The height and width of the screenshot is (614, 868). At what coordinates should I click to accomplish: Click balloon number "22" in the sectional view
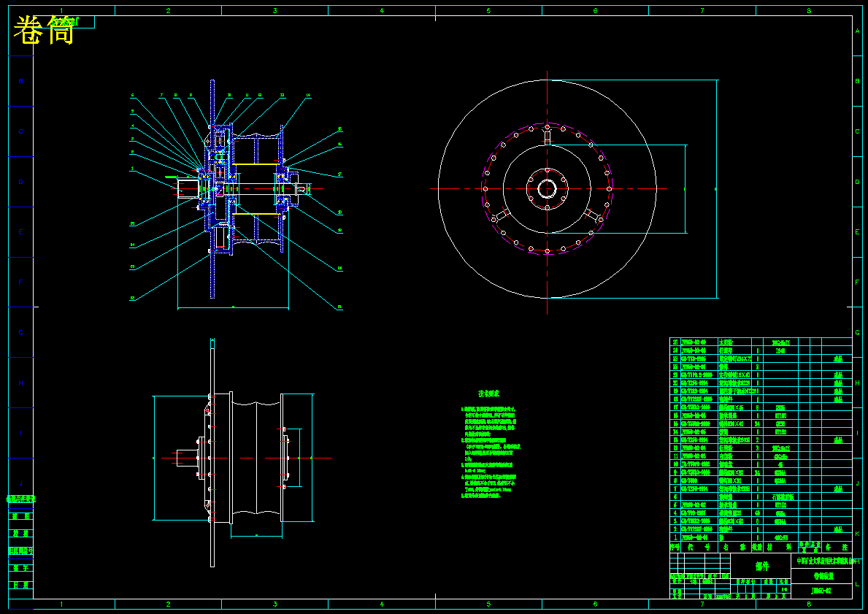click(133, 299)
